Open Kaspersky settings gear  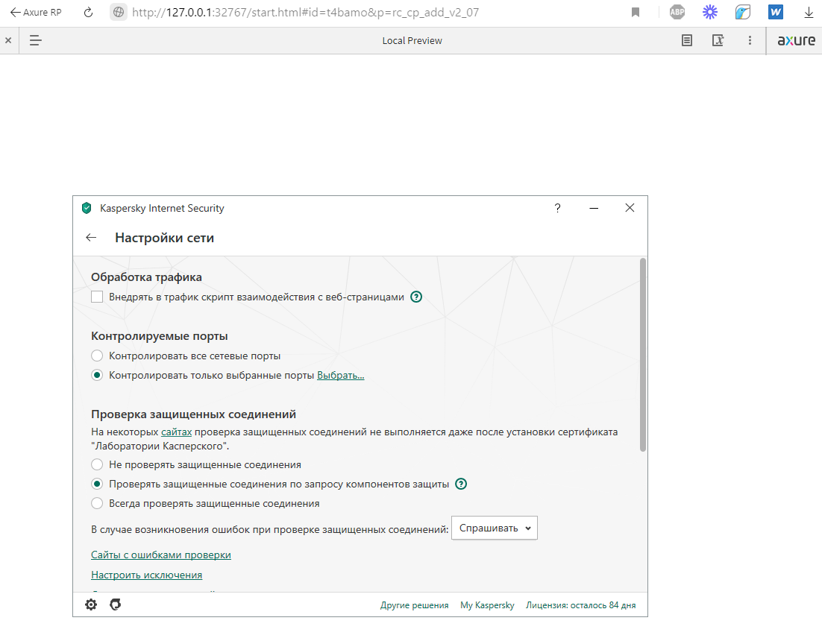91,604
